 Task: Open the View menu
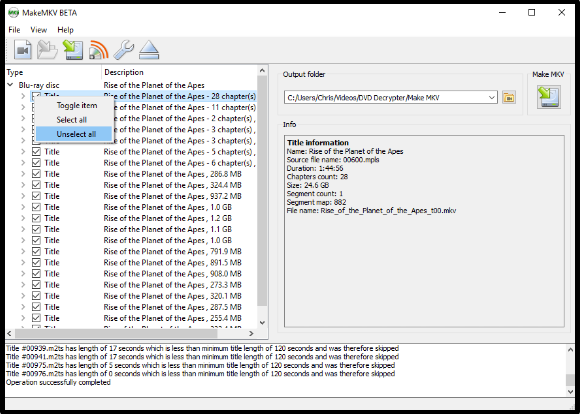38,30
